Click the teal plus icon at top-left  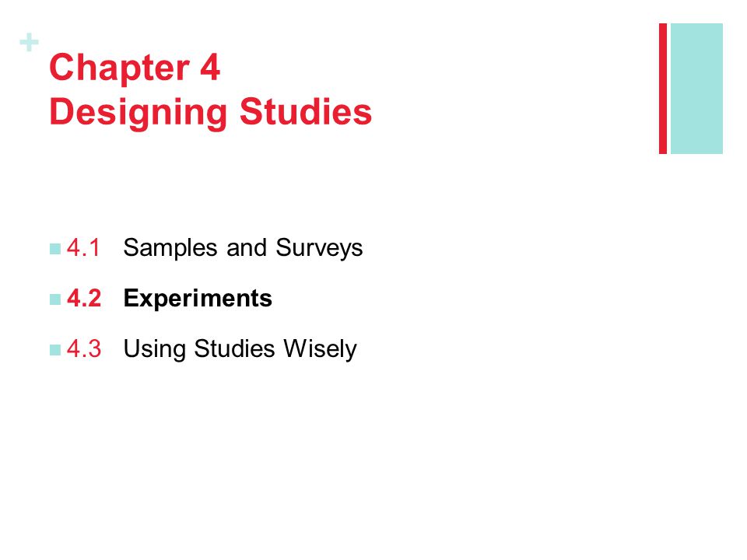point(29,42)
